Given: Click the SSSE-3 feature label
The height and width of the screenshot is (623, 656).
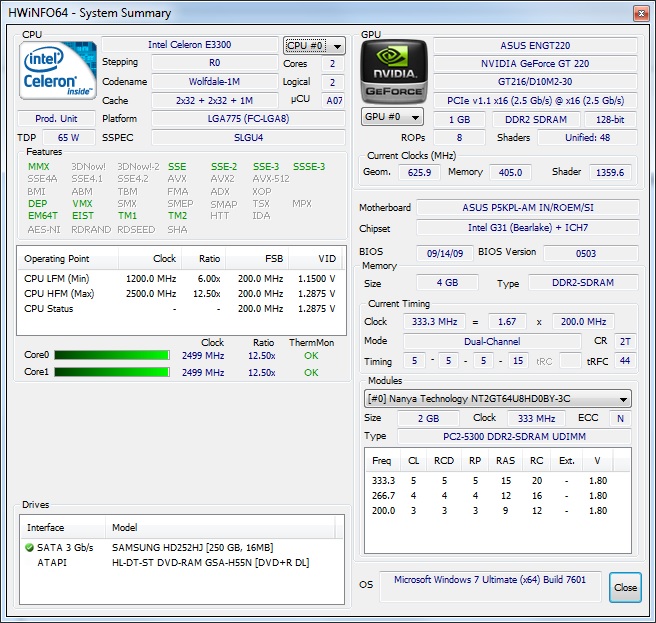Looking at the screenshot, I should [x=309, y=167].
